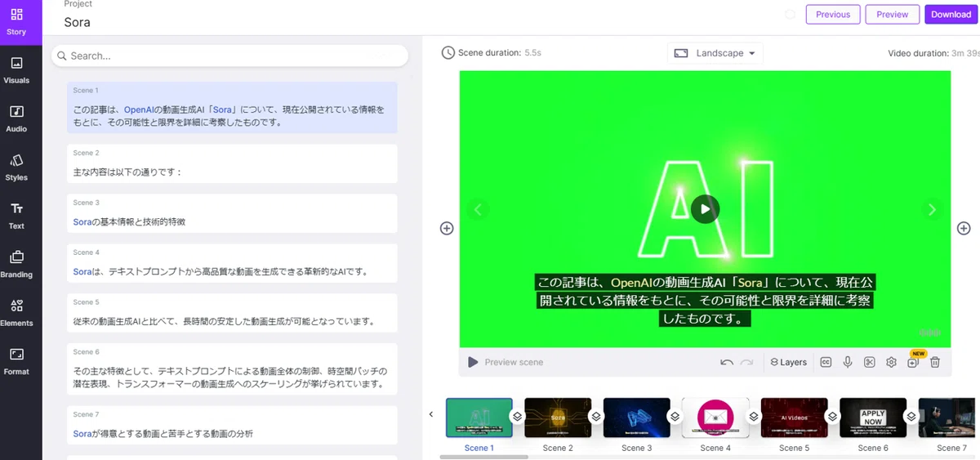Select Scene 3 thumbnail in timeline
This screenshot has width=980, height=460.
tap(637, 418)
